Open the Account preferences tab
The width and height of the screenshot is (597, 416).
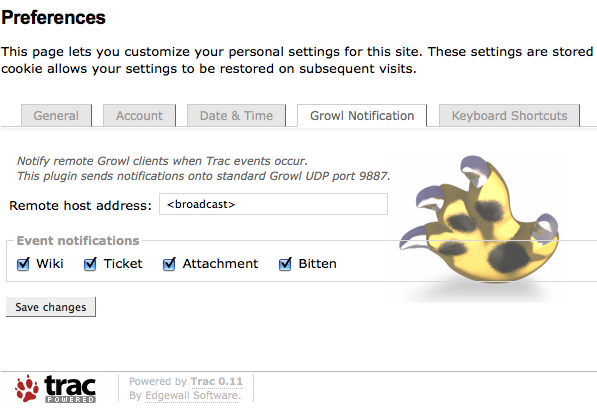139,115
